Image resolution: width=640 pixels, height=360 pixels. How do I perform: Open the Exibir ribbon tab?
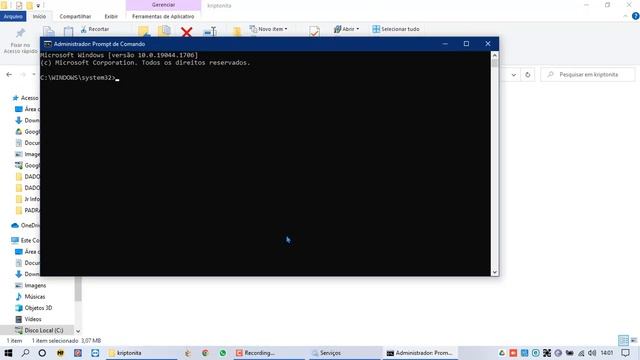coord(111,16)
